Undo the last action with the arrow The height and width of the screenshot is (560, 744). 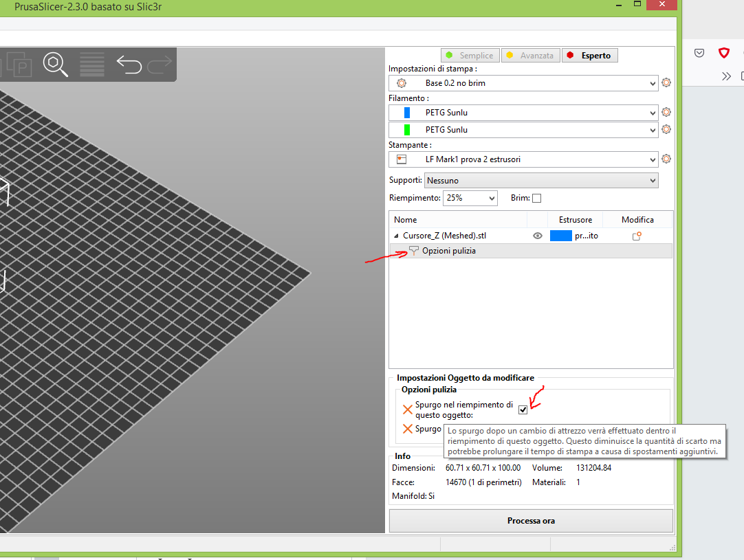pyautogui.click(x=129, y=65)
